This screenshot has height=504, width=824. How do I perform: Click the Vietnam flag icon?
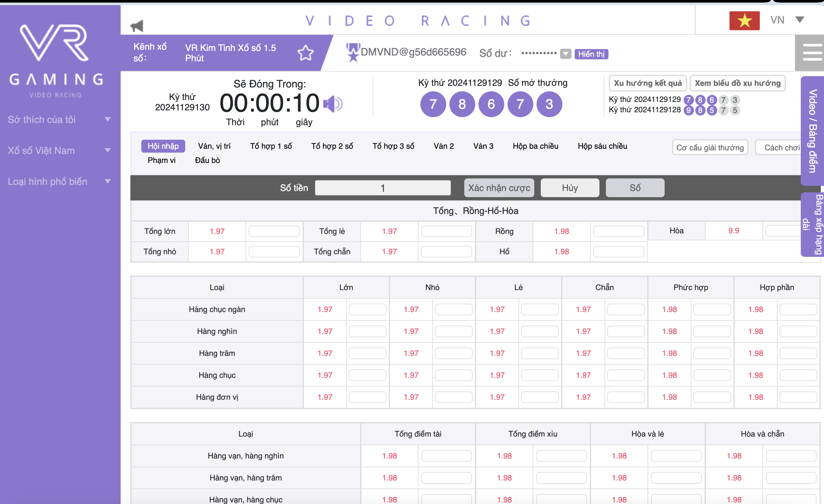pyautogui.click(x=744, y=21)
